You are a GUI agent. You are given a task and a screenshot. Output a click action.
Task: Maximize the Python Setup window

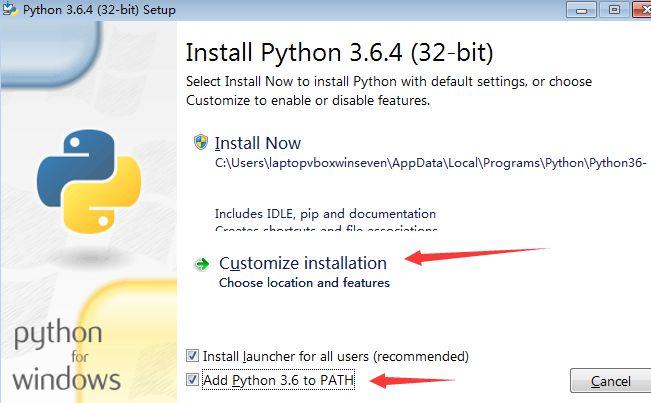(x=612, y=9)
